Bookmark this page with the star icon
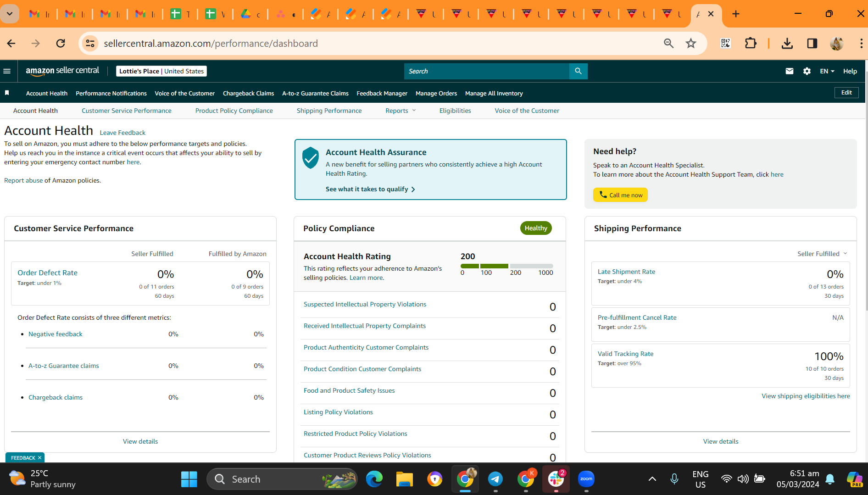868x495 pixels. 691,43
